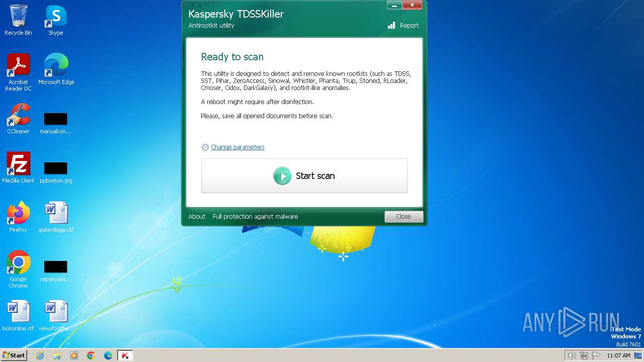Click the Show desktop button

pos(638,355)
